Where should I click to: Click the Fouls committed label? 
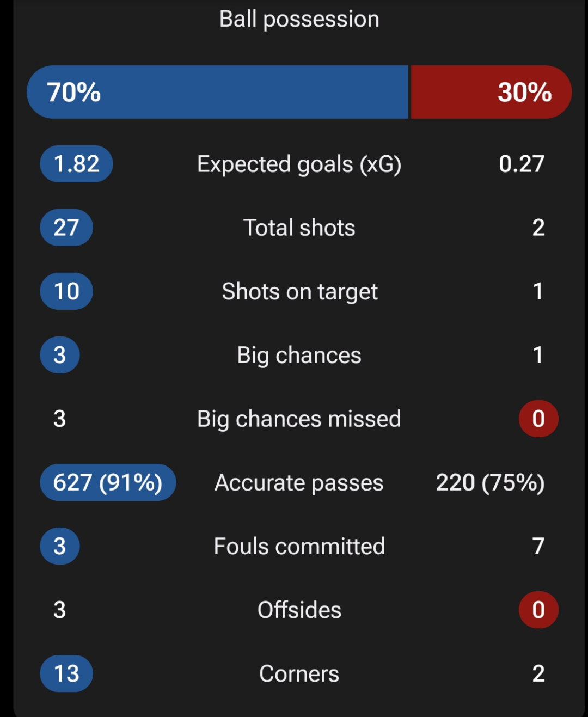point(299,546)
